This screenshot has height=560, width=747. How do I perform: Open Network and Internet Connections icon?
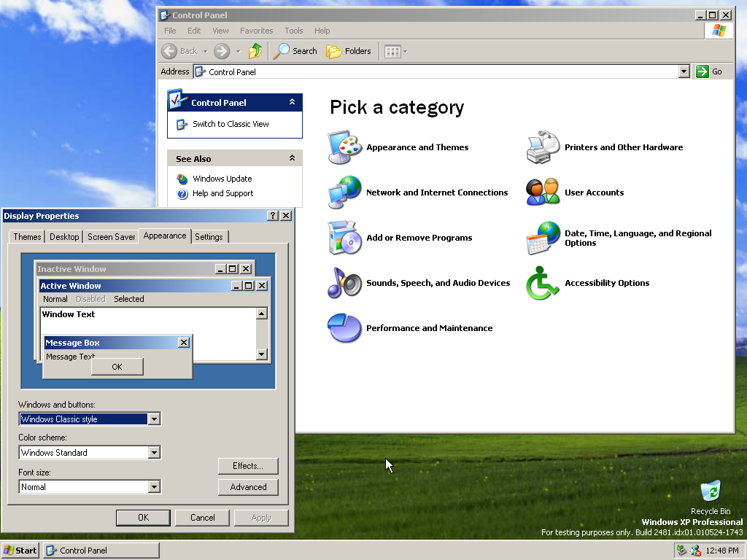tap(344, 192)
